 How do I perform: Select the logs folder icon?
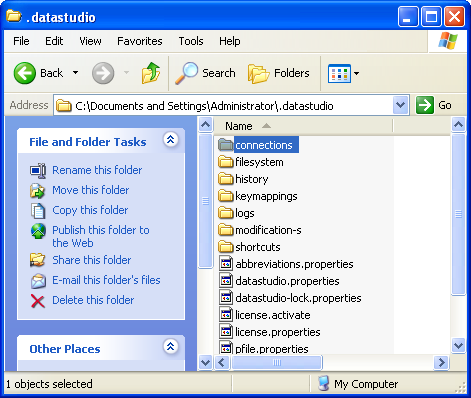point(226,213)
